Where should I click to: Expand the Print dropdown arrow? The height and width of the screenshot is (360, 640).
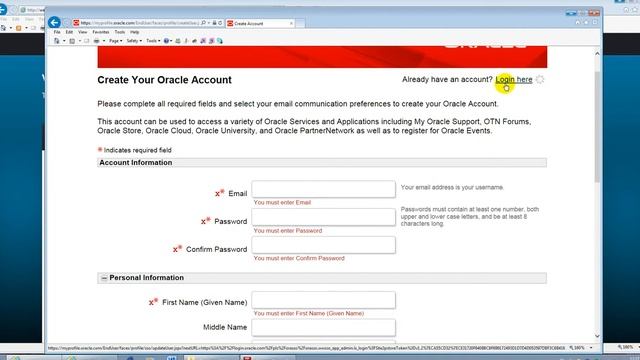click(104, 41)
